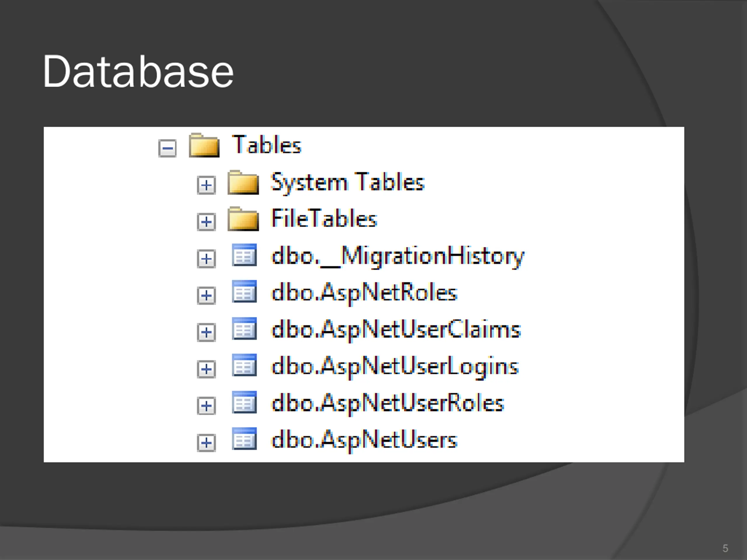Expand dbo.AspNetUsers with plus box
The height and width of the screenshot is (560, 747).
coord(206,442)
